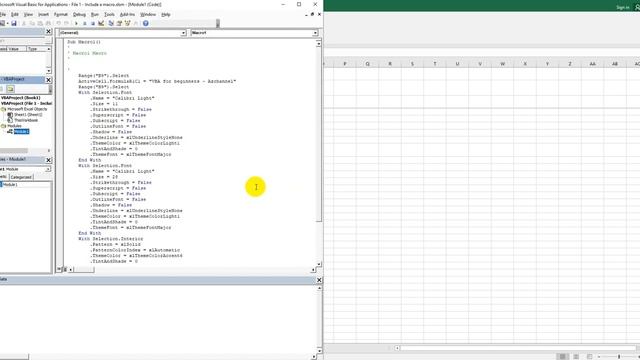The image size is (640, 360).
Task: Toggle Design Mode icon in VBA toolbar
Action: click(101, 23)
